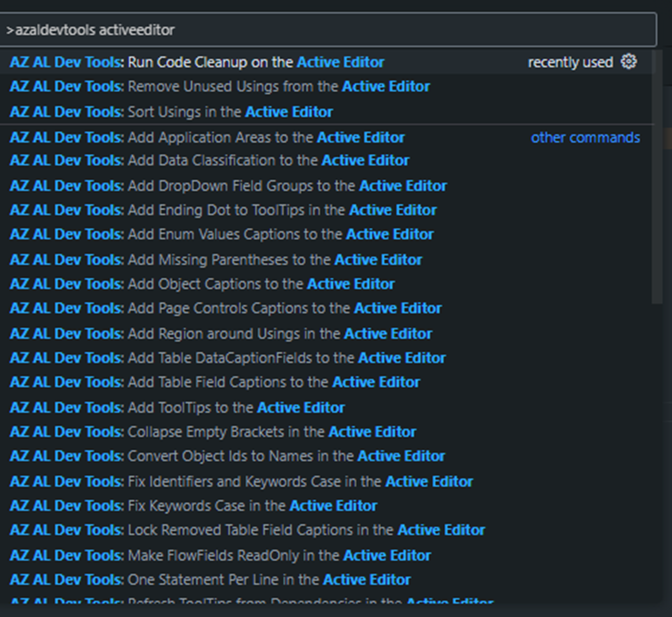Image resolution: width=672 pixels, height=617 pixels.
Task: Choose Add Region around Usings command
Action: (327, 334)
